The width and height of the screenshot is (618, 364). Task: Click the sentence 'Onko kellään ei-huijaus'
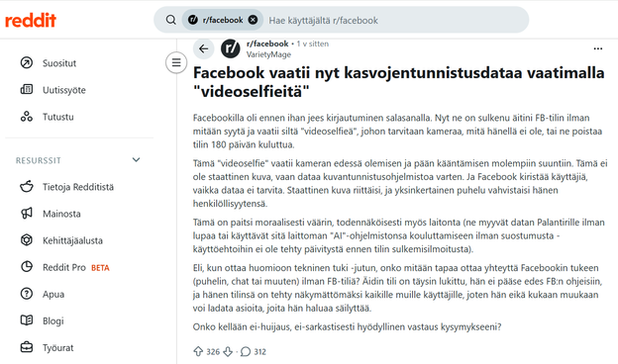pyautogui.click(x=347, y=327)
